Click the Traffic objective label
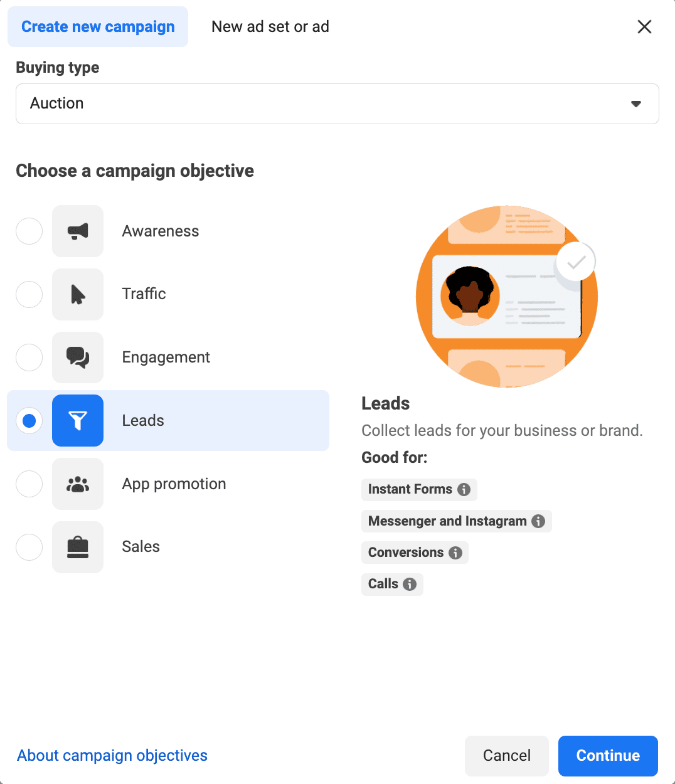Screen dimensions: 675x784 [x=144, y=294]
